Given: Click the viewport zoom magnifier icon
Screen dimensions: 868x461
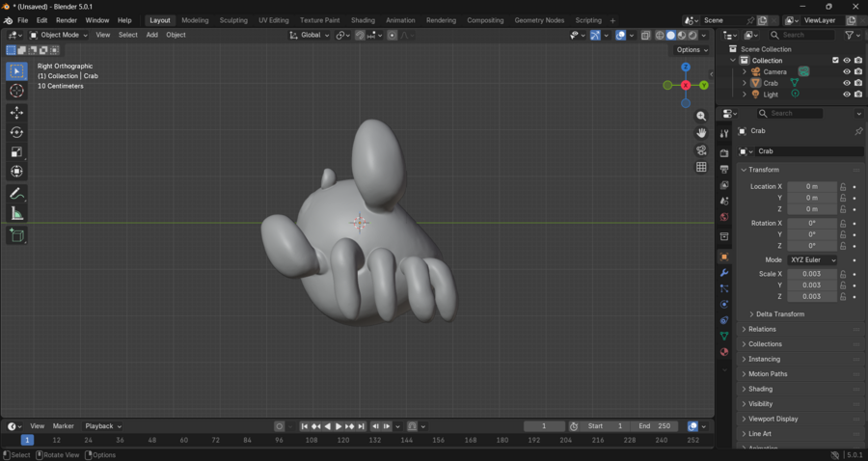Looking at the screenshot, I should (x=701, y=117).
